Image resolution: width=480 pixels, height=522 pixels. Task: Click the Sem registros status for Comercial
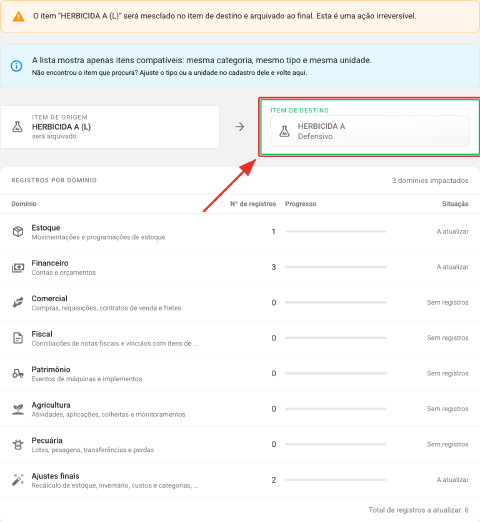[x=447, y=302]
